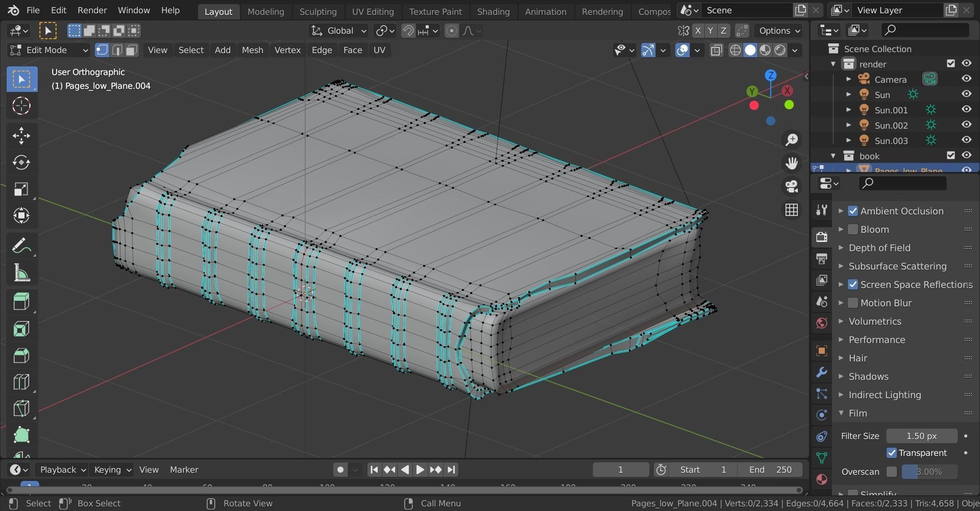
Task: Toggle X-Ray display
Action: (716, 50)
